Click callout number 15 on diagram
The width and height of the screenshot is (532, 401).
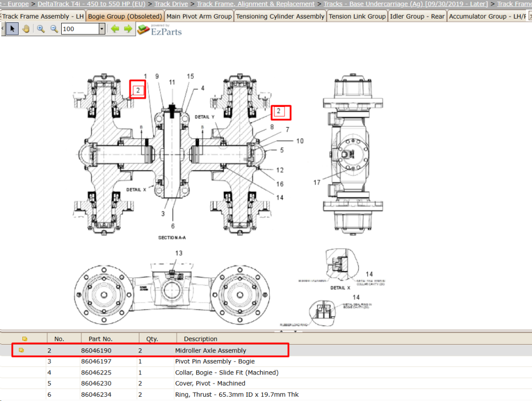click(190, 77)
